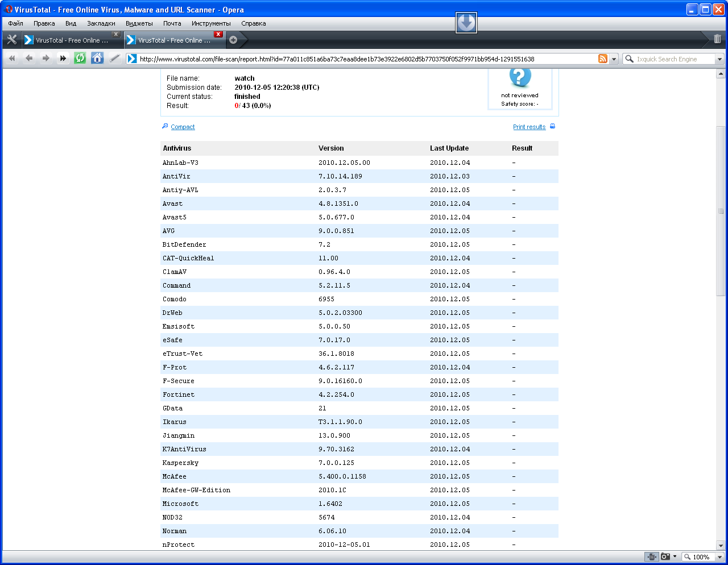
Task: Click the AntiVir last update 2010.12.03
Action: (x=450, y=176)
